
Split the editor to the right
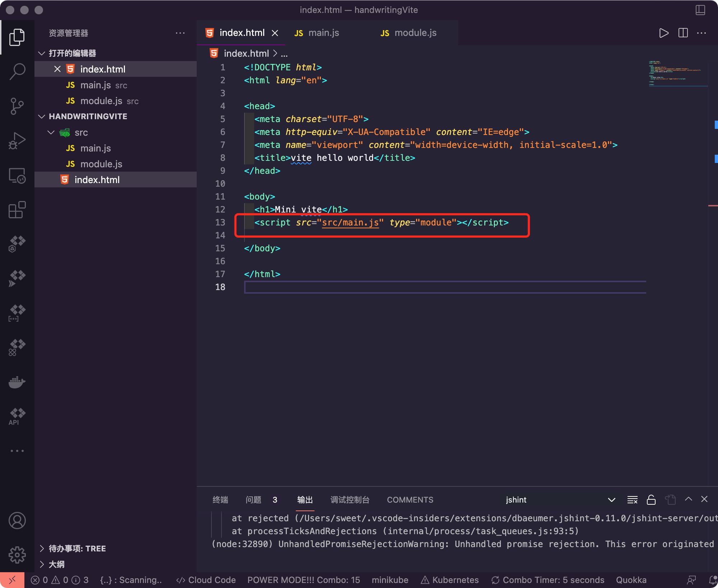[x=683, y=33]
